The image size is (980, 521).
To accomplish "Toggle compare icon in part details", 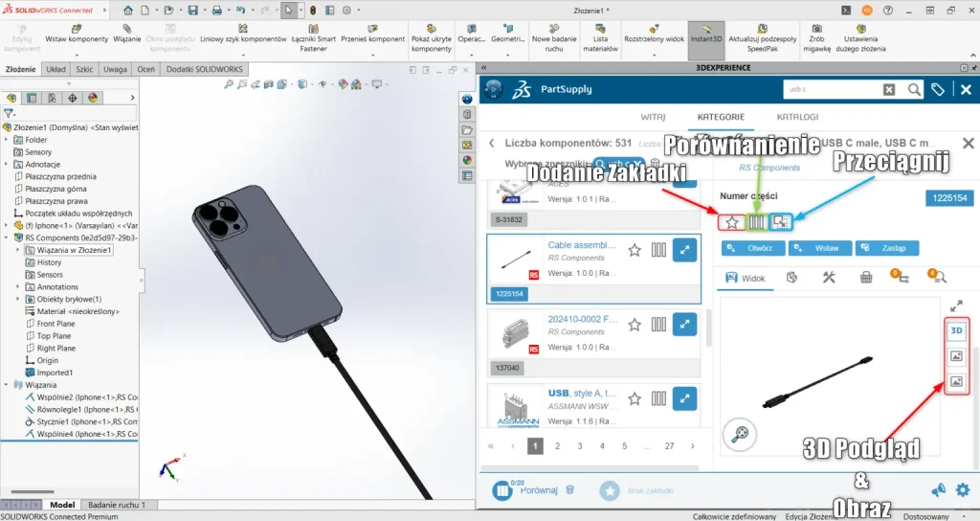I will [x=756, y=222].
